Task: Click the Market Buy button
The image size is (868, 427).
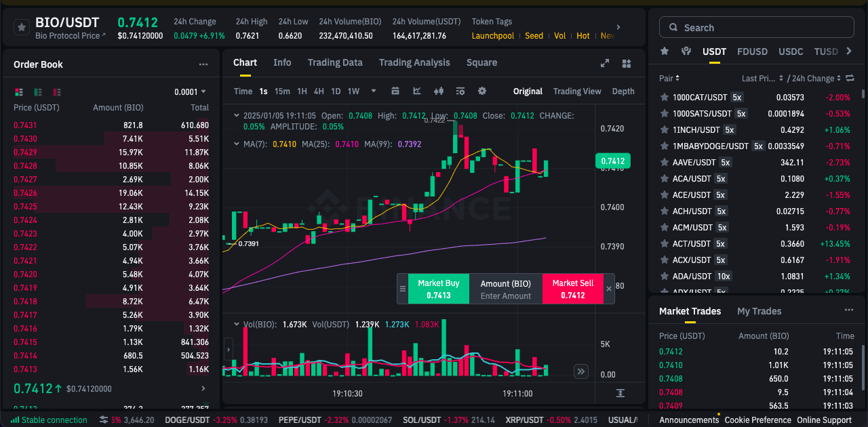Action: (438, 289)
